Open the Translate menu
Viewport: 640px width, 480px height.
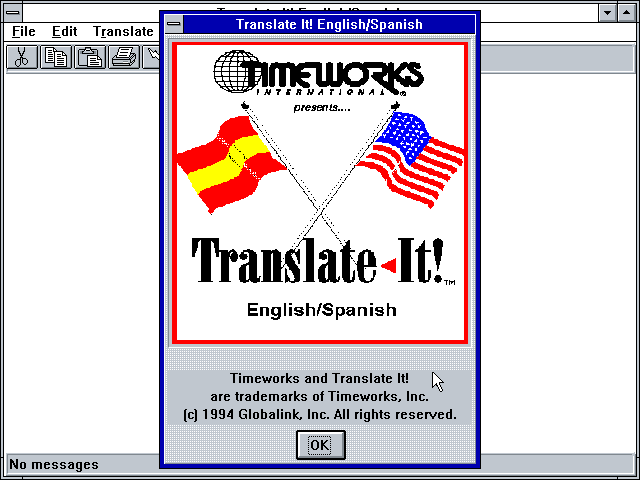pos(123,31)
